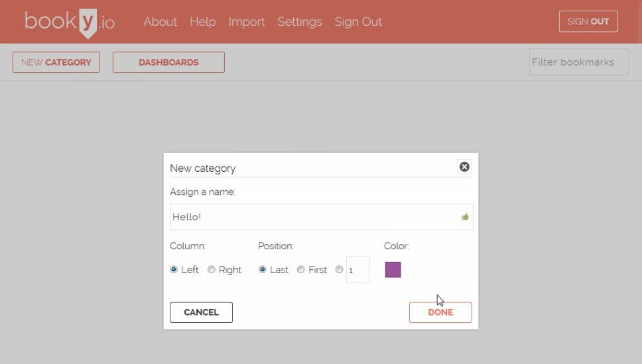Click the NEW CATEGORY button
The width and height of the screenshot is (642, 364).
pos(56,62)
